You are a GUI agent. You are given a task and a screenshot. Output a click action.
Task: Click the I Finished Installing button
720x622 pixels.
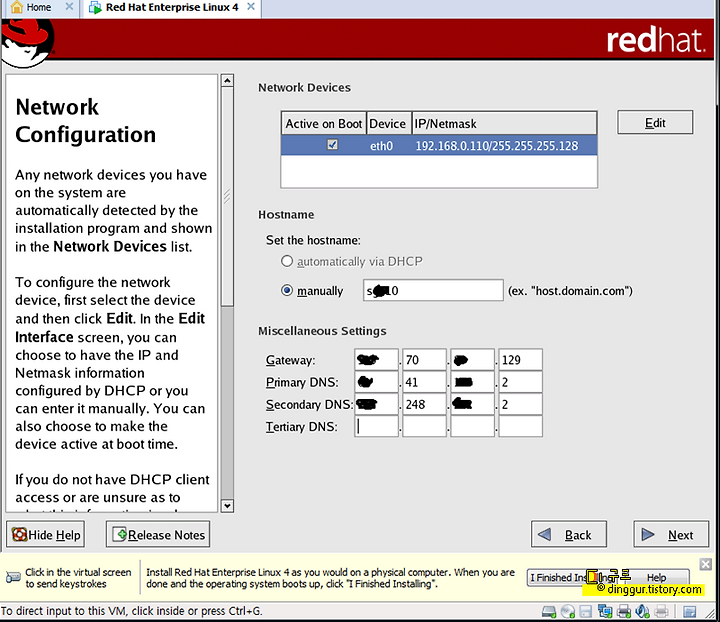pyautogui.click(x=574, y=577)
